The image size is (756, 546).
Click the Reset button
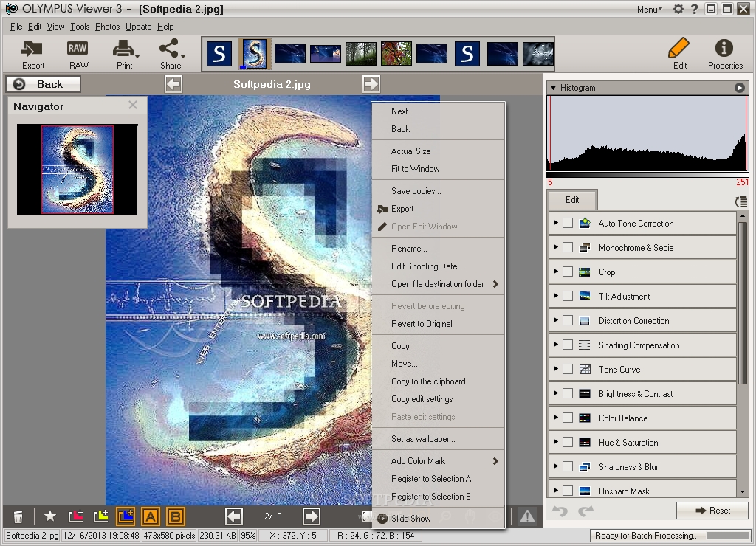coord(712,511)
